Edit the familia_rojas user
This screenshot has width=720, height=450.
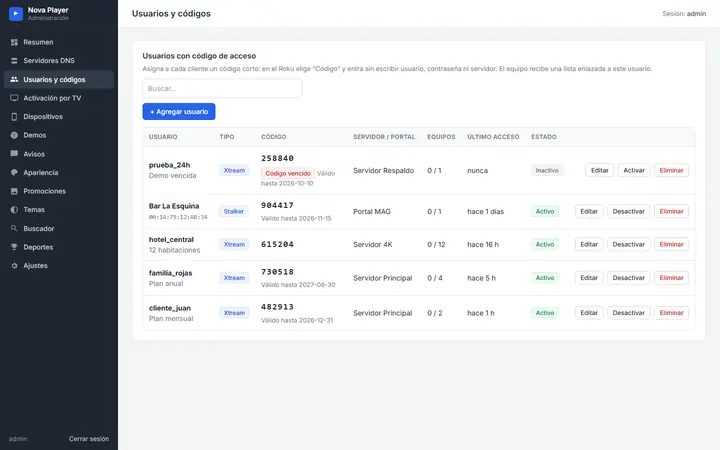pyautogui.click(x=589, y=278)
